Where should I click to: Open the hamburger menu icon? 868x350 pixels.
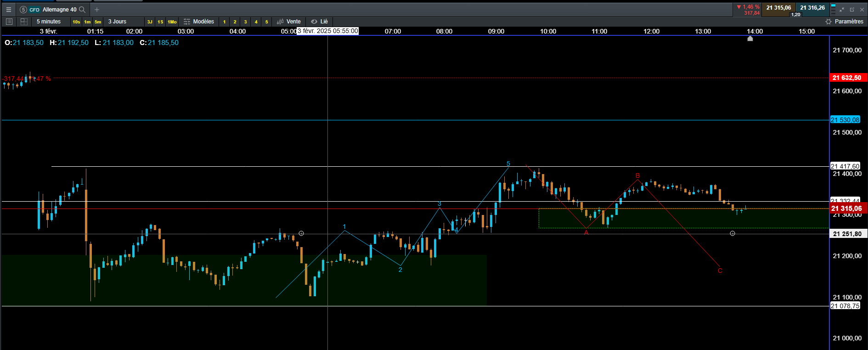click(8, 10)
